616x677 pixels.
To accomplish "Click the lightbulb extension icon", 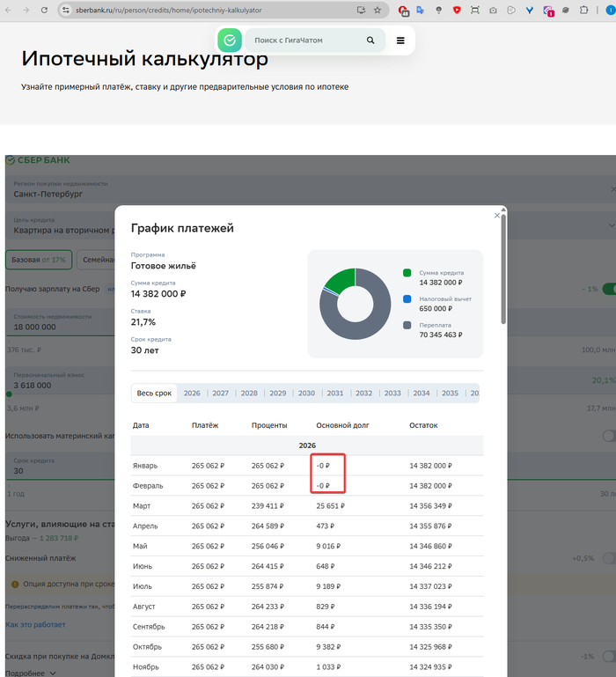I will click(x=438, y=10).
